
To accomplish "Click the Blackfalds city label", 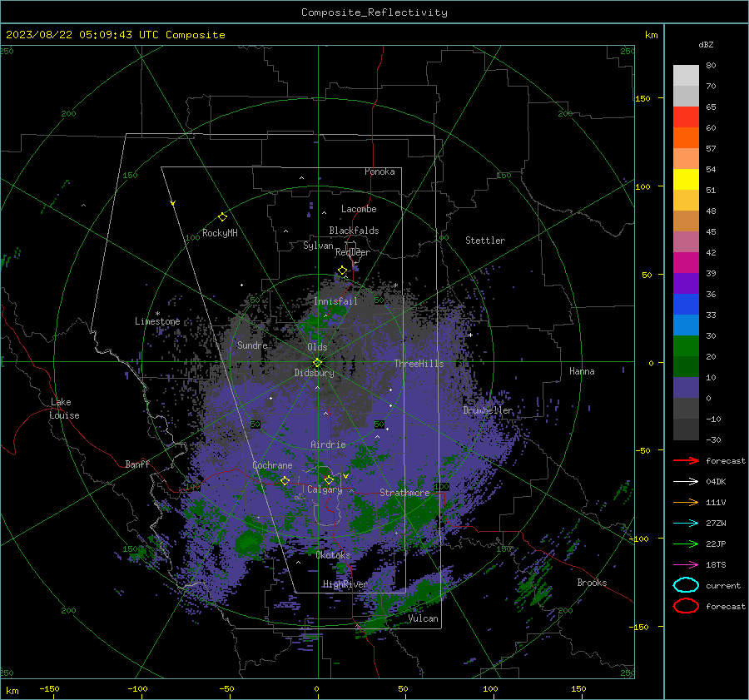I will click(354, 231).
